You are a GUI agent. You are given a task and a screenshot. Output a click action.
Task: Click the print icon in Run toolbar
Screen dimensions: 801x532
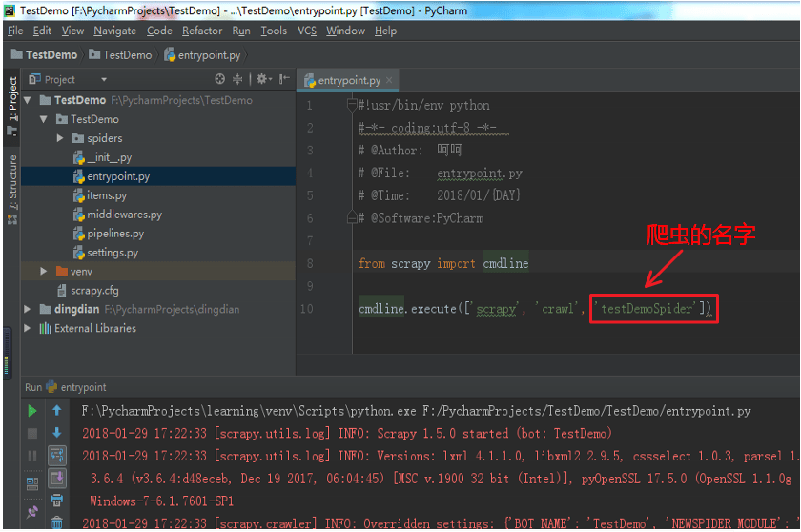pyautogui.click(x=56, y=501)
